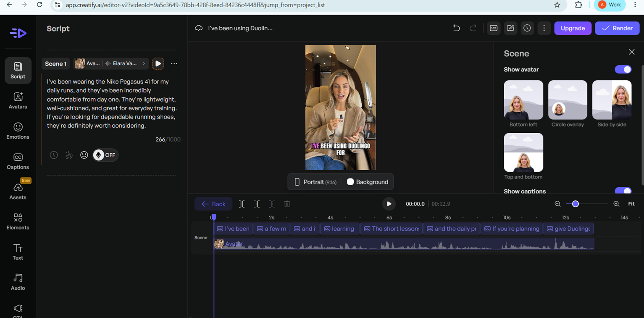
Task: Click the split clip icon in timeline toolbar
Action: pos(242,204)
